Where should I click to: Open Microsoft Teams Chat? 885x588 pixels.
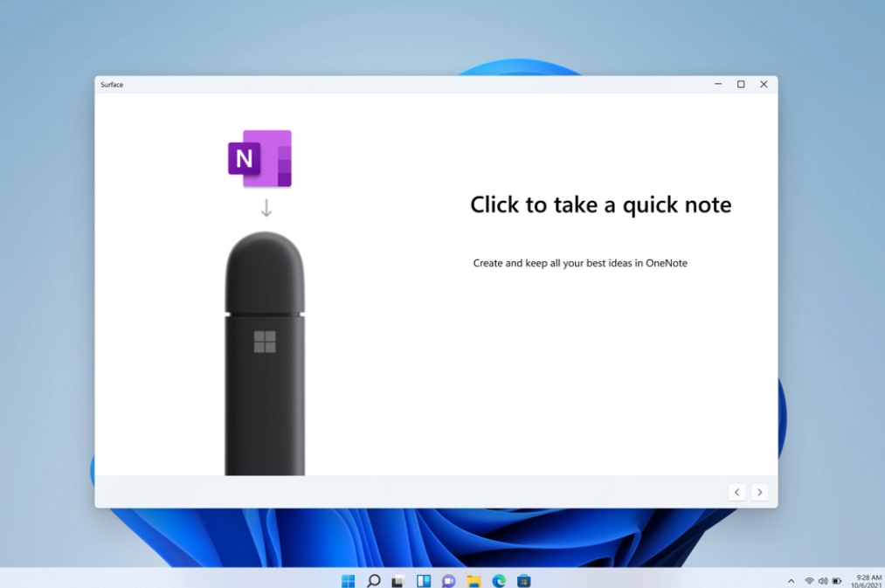click(448, 580)
